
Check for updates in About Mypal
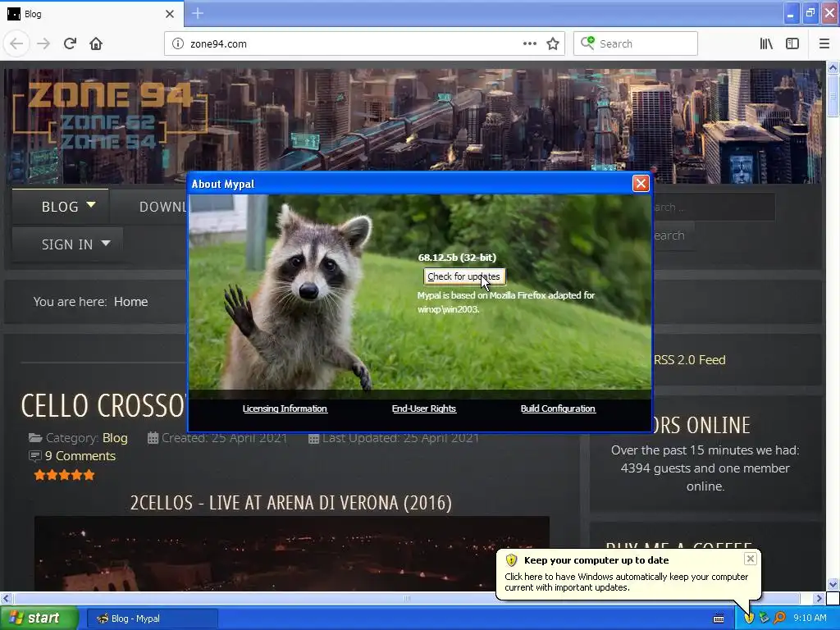464,276
